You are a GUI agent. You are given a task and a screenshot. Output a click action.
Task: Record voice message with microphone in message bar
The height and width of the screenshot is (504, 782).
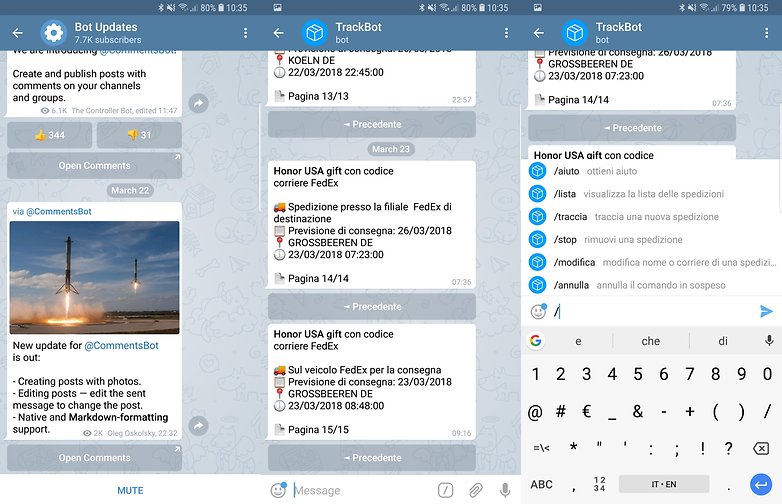[505, 491]
